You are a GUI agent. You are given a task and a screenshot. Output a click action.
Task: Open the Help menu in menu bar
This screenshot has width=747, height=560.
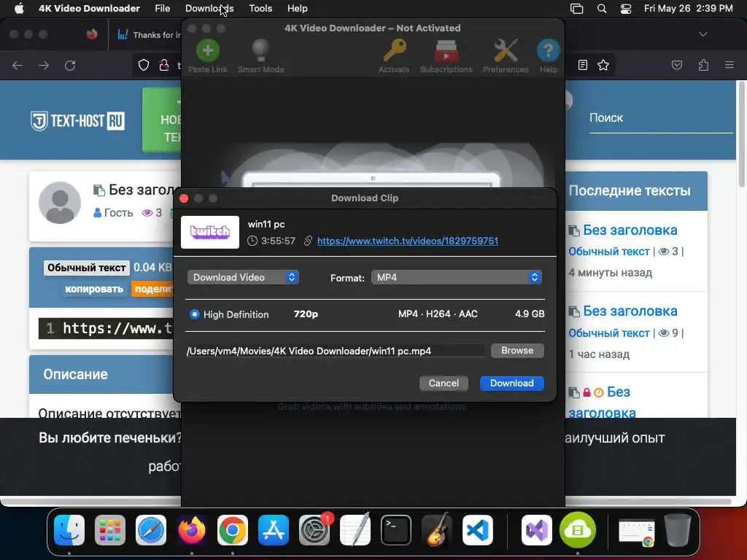[298, 9]
